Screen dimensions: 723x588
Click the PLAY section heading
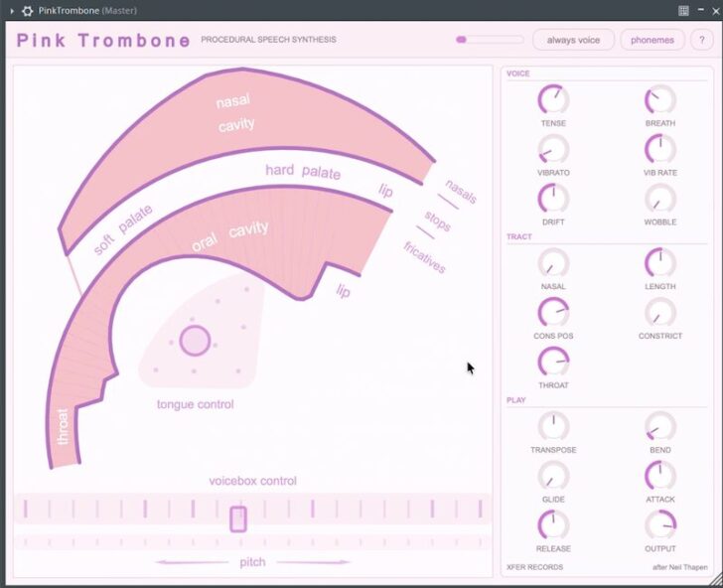516,400
